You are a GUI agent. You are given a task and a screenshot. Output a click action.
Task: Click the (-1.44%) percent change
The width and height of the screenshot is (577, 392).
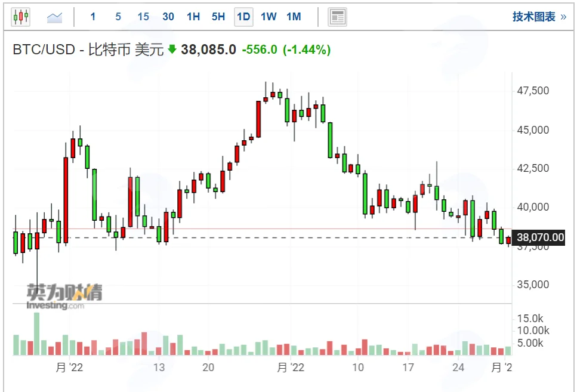coord(307,50)
